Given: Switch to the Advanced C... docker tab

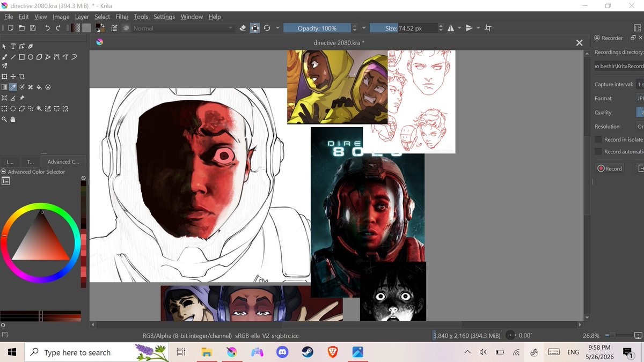Looking at the screenshot, I should click(x=63, y=161).
